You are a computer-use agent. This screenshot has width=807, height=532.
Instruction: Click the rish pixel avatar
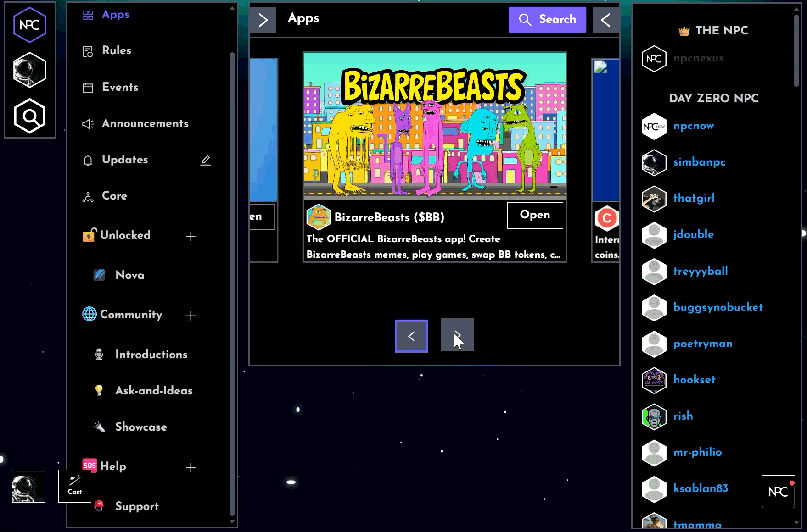(654, 416)
